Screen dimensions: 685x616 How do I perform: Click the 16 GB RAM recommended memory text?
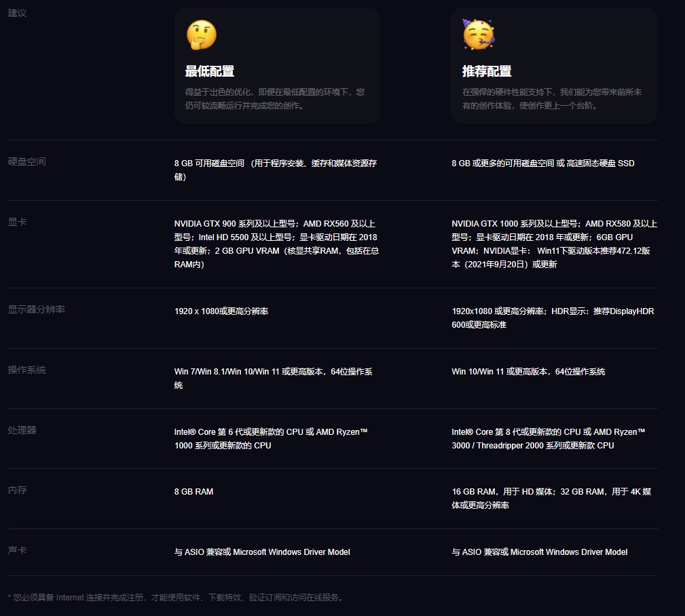pyautogui.click(x=551, y=498)
